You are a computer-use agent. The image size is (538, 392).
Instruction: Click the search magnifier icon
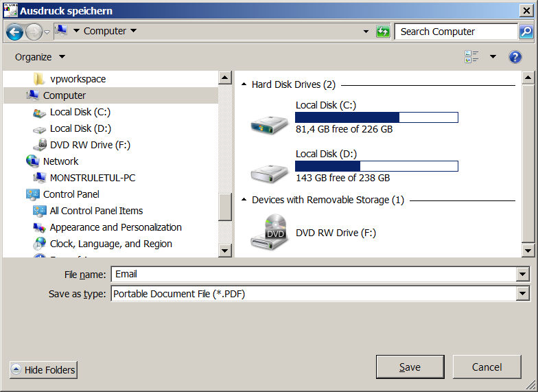pos(526,32)
